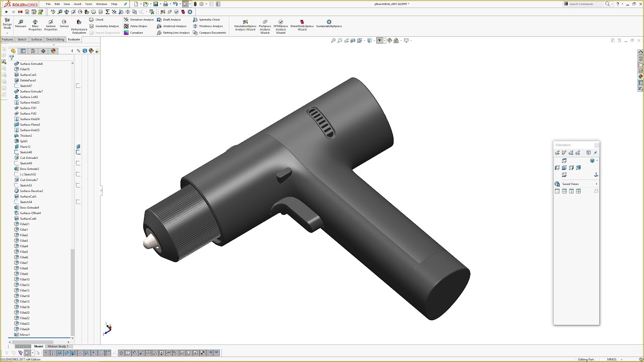Select the Sensor tool
The image size is (644, 362).
(x=64, y=24)
